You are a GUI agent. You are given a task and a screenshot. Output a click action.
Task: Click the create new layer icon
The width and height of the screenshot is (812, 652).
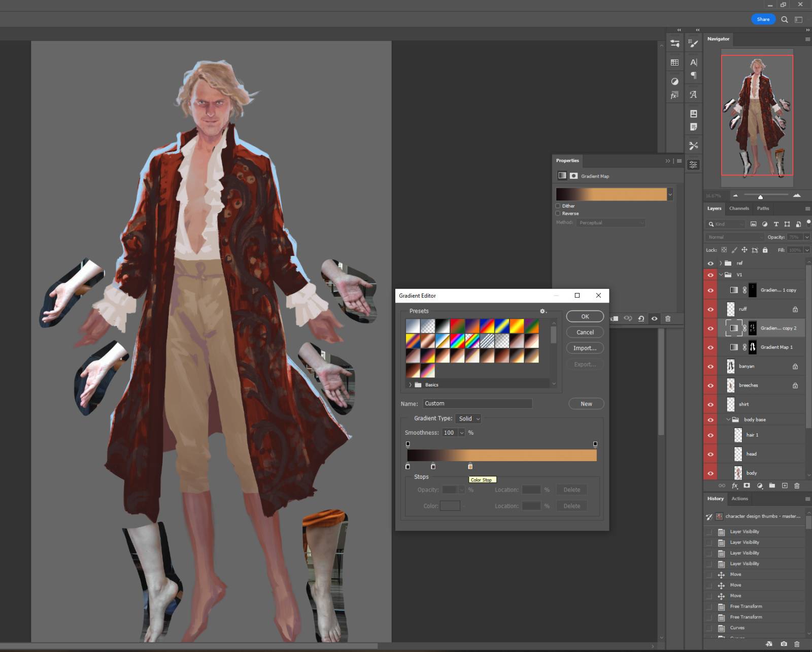point(785,486)
